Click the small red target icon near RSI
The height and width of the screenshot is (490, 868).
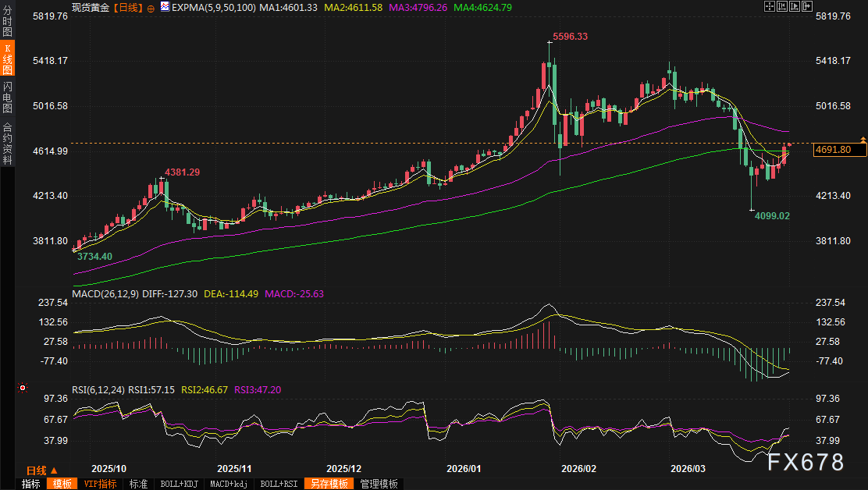tap(23, 388)
